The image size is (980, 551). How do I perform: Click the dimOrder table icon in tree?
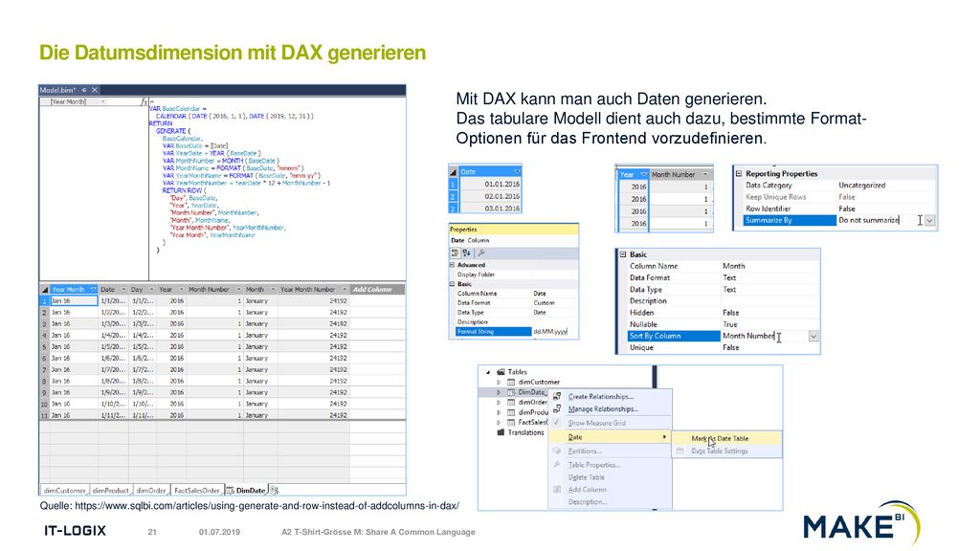511,403
